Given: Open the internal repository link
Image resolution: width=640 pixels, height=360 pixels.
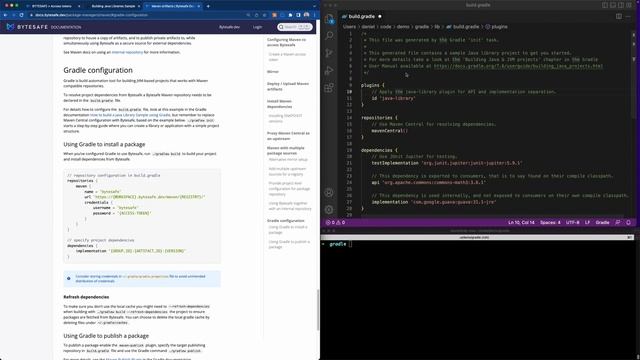Looking at the screenshot, I should (127, 52).
